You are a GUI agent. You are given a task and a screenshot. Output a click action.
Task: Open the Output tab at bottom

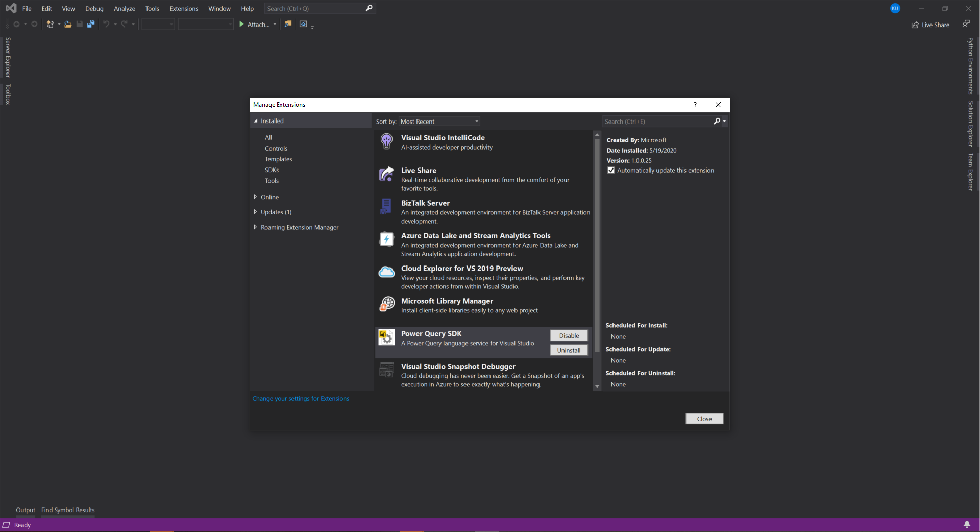click(x=26, y=510)
